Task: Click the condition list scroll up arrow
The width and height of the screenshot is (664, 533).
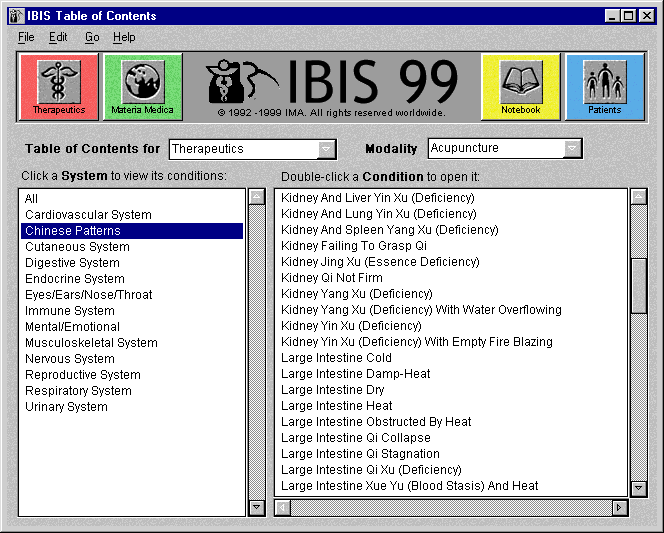Action: tap(639, 197)
